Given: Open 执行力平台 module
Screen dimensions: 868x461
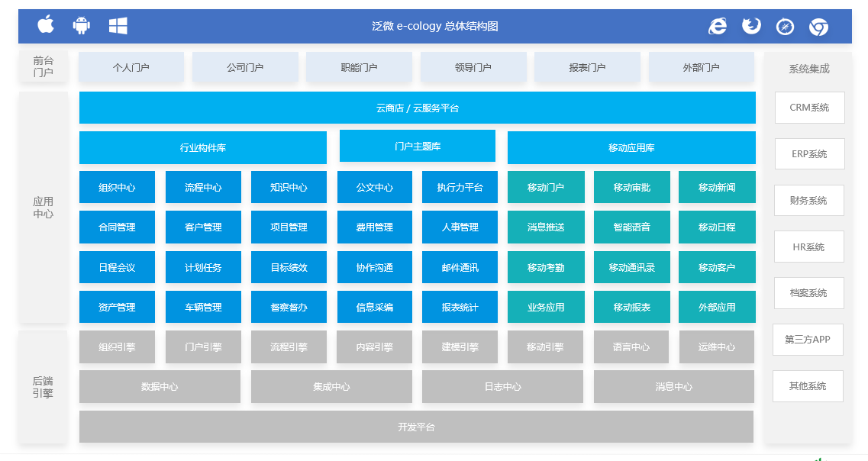Looking at the screenshot, I should coord(460,187).
